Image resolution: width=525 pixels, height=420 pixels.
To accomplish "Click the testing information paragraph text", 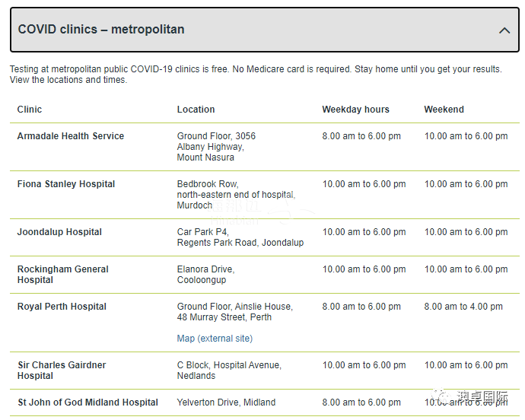I will (x=256, y=75).
